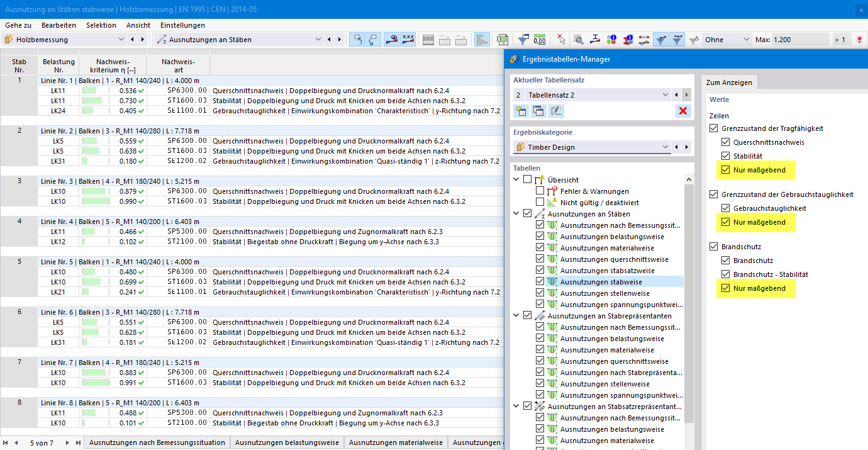Go to next table set arrow
Image resolution: width=868 pixels, height=450 pixels.
[x=687, y=94]
